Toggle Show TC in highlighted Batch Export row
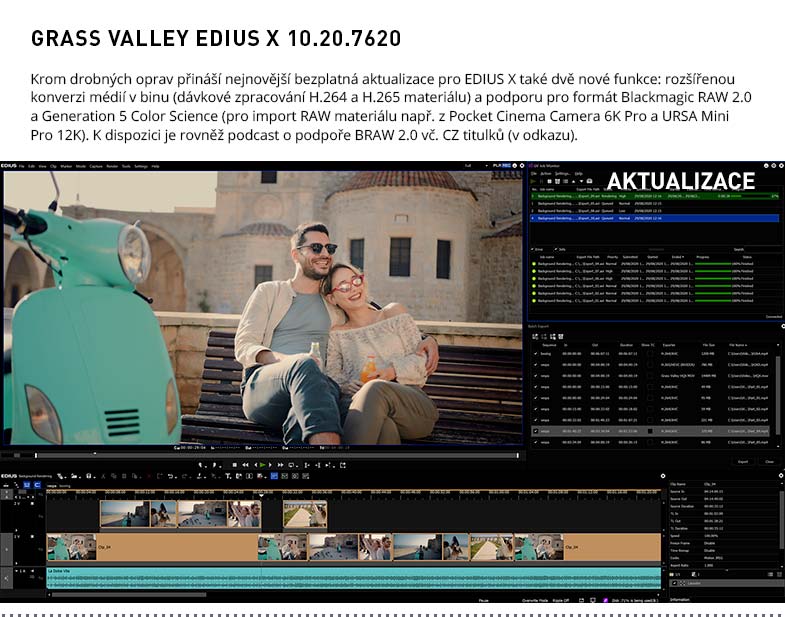785x617 pixels. pyautogui.click(x=650, y=431)
